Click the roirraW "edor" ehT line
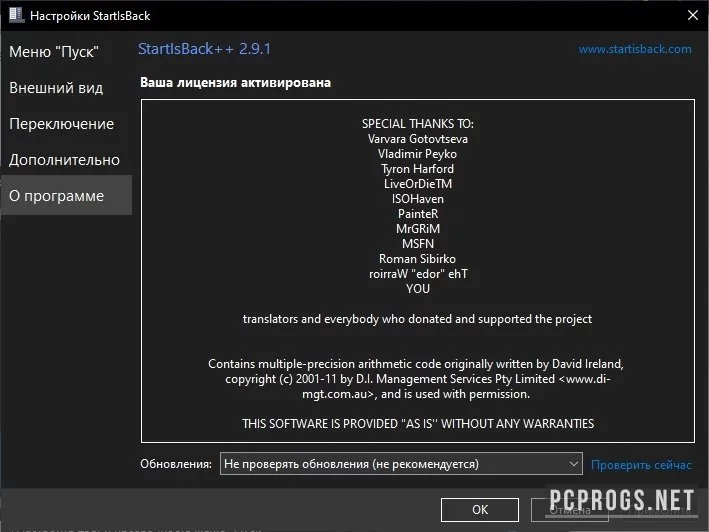 [418, 274]
